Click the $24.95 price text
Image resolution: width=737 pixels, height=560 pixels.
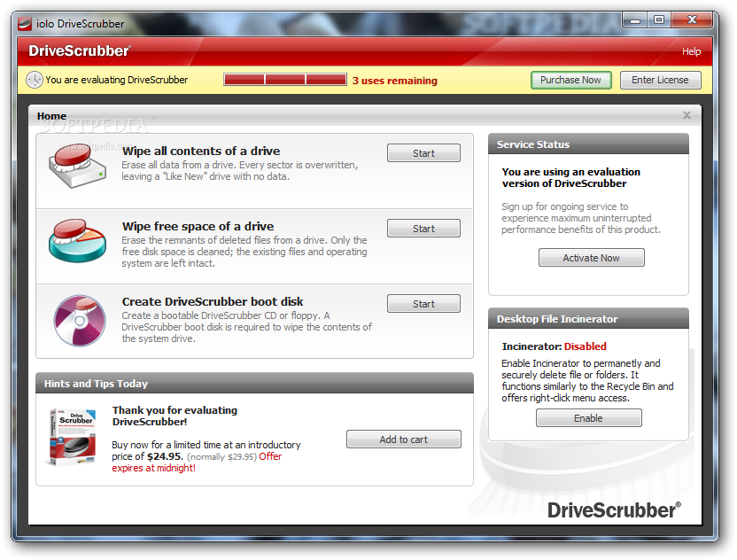(x=165, y=456)
